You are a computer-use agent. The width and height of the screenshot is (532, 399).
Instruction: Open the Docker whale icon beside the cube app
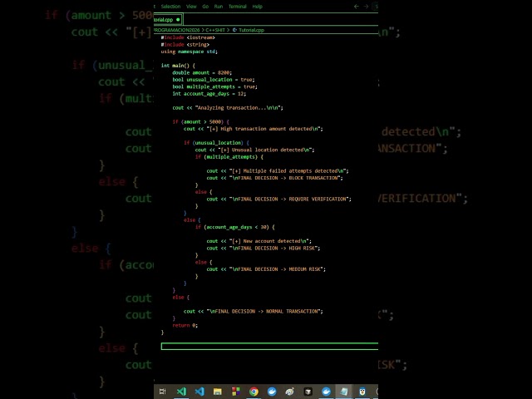tap(326, 392)
